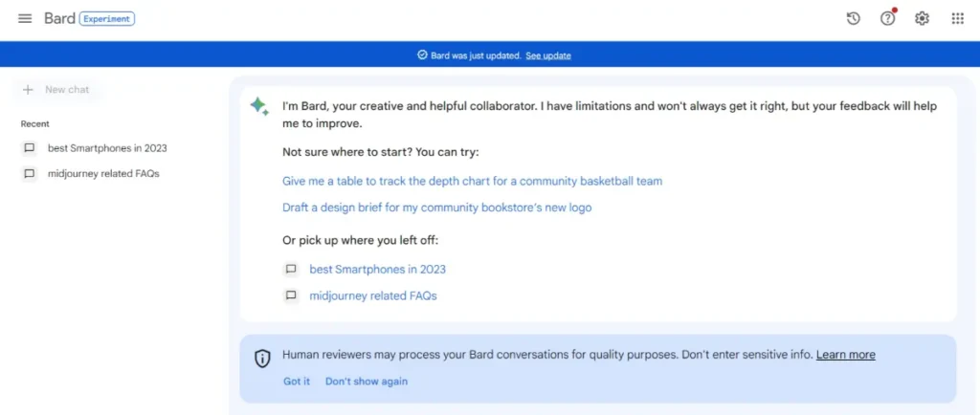Open the Learn more link
The width and height of the screenshot is (980, 415).
(x=846, y=355)
